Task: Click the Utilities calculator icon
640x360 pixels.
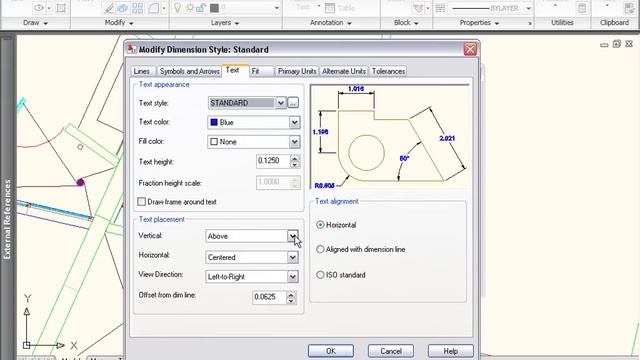Action: pyautogui.click(x=582, y=8)
